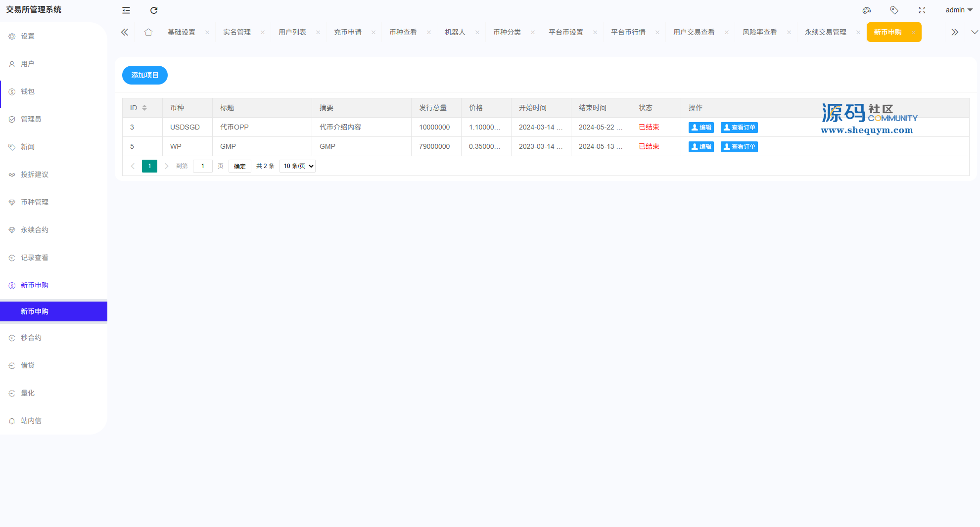Open the admin user dropdown
The width and height of the screenshot is (980, 527).
click(958, 10)
